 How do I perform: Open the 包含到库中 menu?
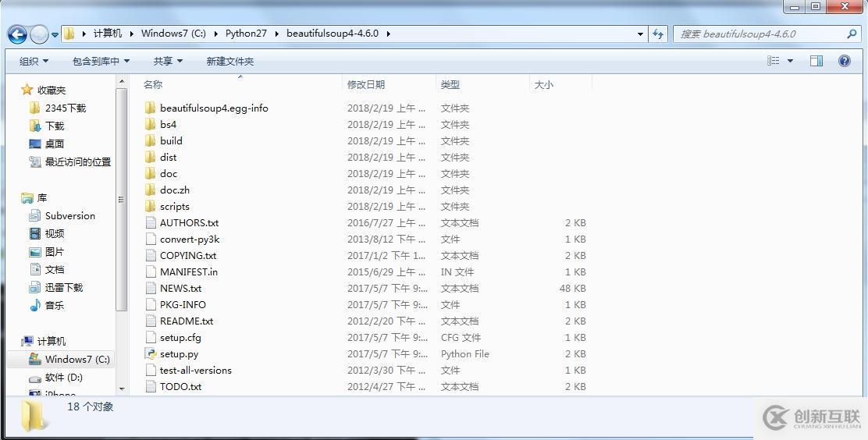101,61
